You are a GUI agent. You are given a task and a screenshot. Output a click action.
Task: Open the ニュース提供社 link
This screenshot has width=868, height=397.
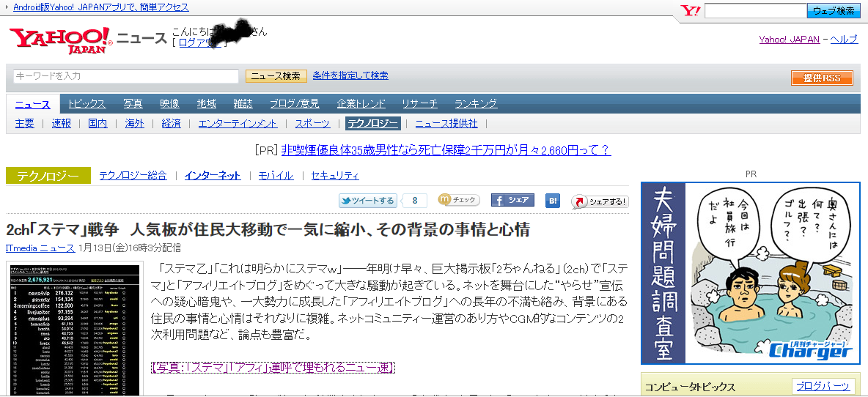pyautogui.click(x=446, y=123)
